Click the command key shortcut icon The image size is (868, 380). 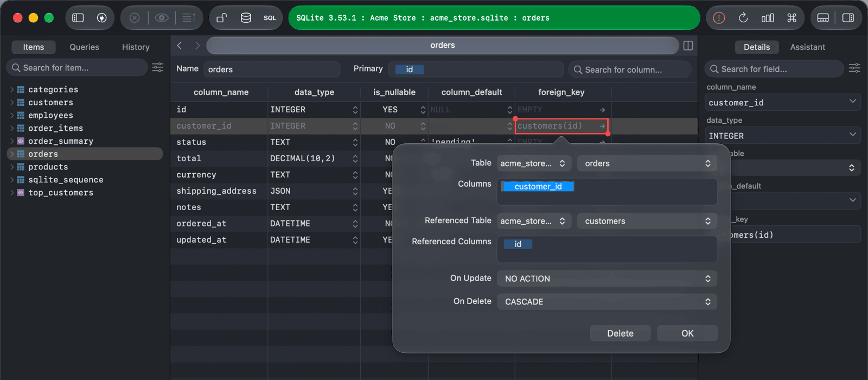(x=792, y=18)
